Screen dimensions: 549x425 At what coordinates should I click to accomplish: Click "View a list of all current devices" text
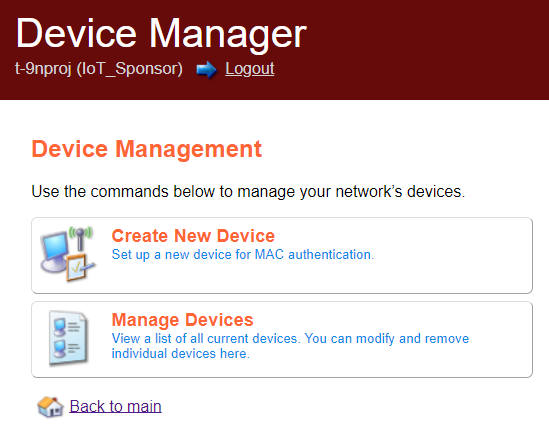click(204, 339)
